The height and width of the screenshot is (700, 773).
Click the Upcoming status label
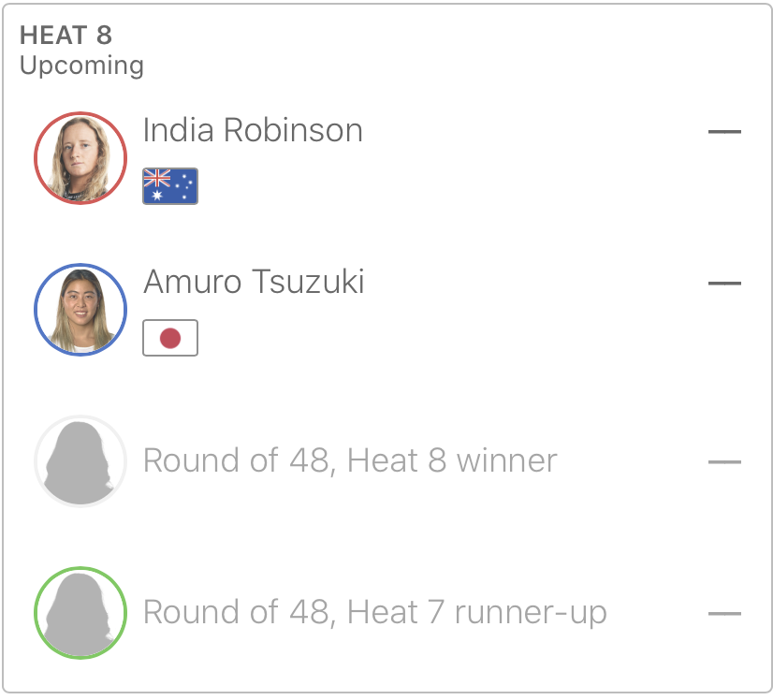[81, 66]
